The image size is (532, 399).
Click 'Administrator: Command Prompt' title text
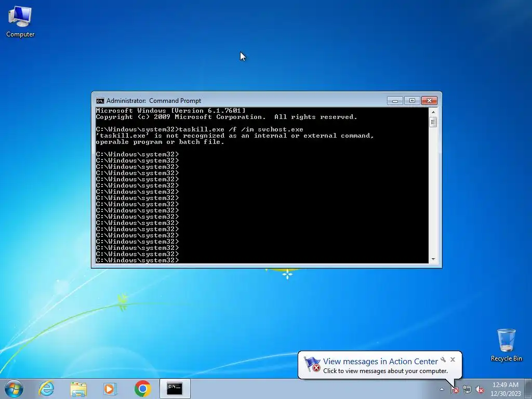coord(154,101)
